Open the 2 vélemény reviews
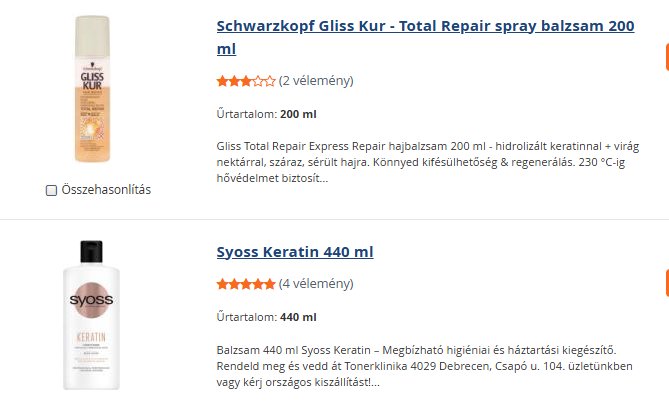Screen dimensions: 669x408 tap(316, 80)
